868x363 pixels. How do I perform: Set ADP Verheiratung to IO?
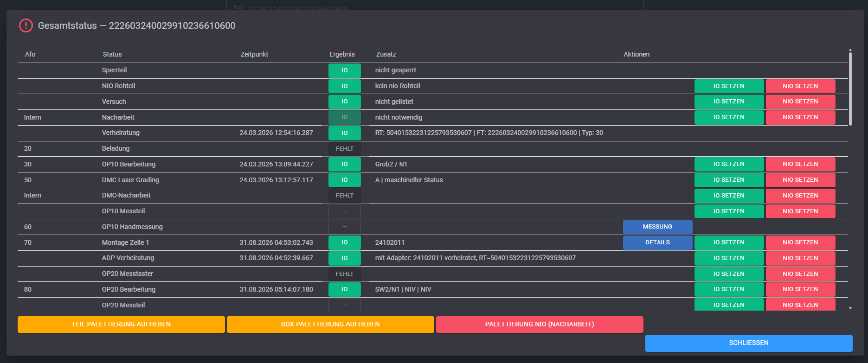(729, 258)
